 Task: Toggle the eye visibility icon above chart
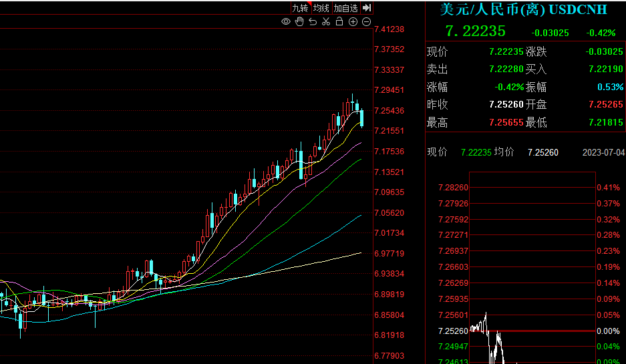pos(286,21)
